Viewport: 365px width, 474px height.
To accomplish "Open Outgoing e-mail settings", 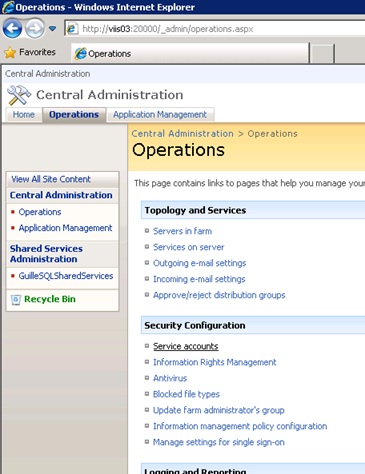I will coord(200,263).
